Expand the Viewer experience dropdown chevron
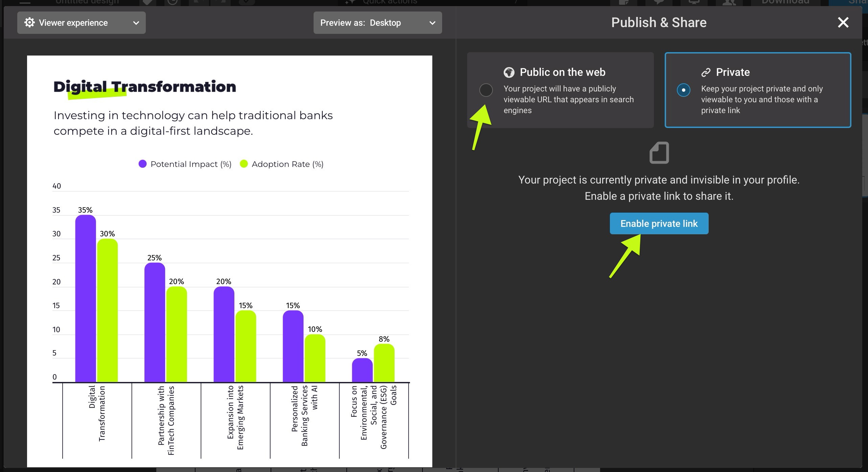The width and height of the screenshot is (868, 472). (x=136, y=23)
